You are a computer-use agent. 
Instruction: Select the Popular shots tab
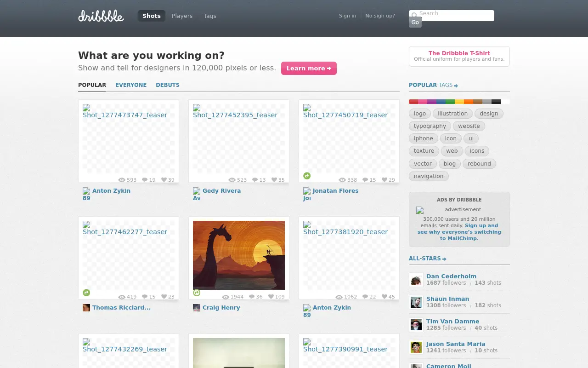pyautogui.click(x=92, y=85)
